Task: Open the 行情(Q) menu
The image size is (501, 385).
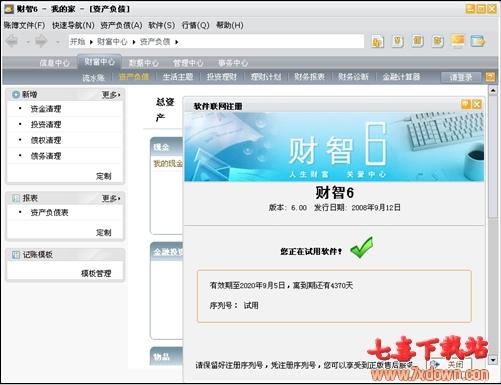Action: tap(195, 25)
